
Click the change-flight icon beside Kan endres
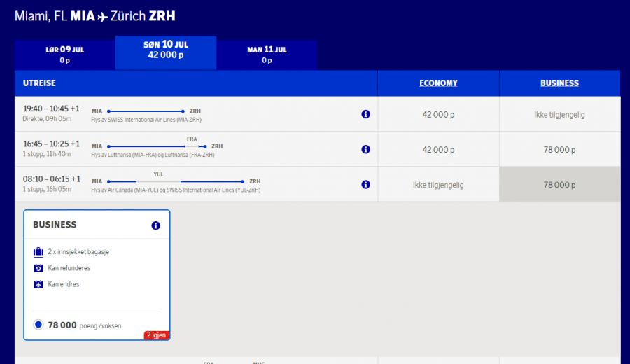pos(38,284)
